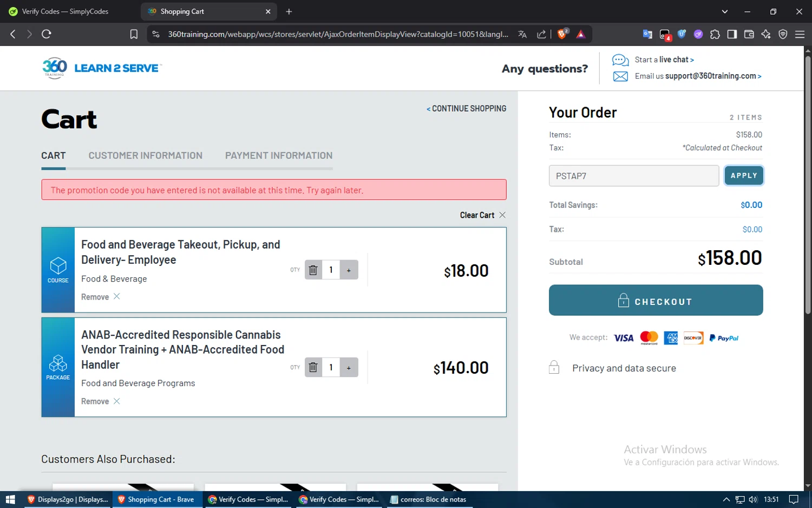Open the browser extensions puzzle icon

point(715,34)
